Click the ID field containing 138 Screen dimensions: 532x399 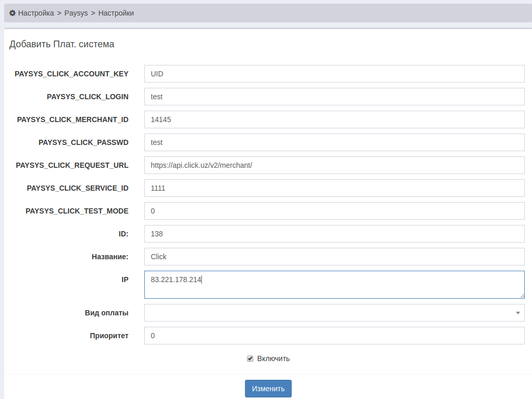[334, 234]
